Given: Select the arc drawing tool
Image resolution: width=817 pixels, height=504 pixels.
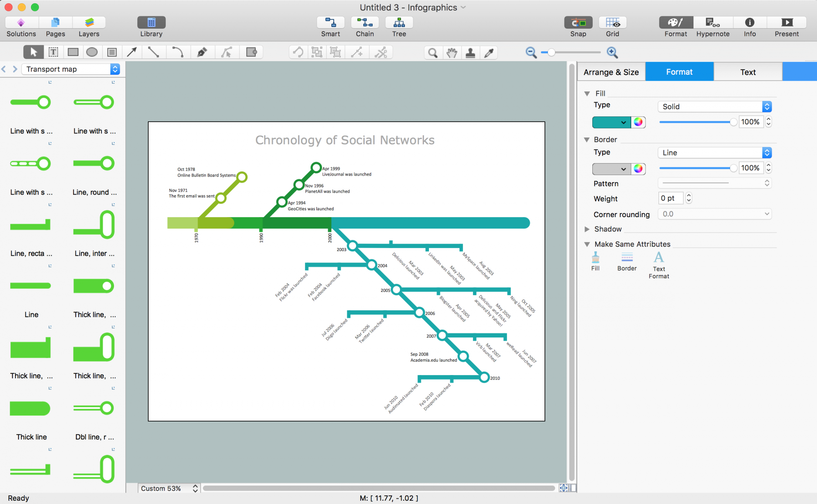Looking at the screenshot, I should pos(178,52).
